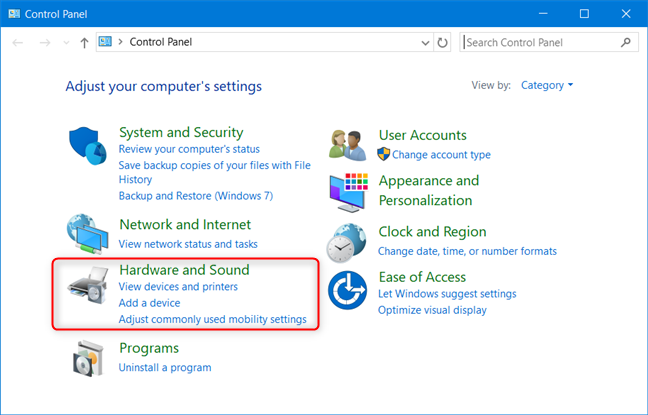Screen dimensions: 648x415
Task: Select the Add a device link
Action: [x=149, y=303]
